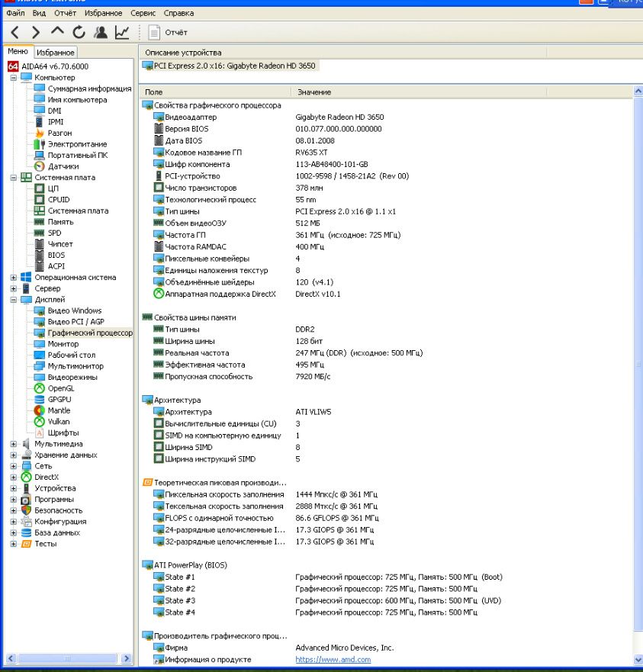
Task: Open the Сервис menu
Action: [143, 13]
